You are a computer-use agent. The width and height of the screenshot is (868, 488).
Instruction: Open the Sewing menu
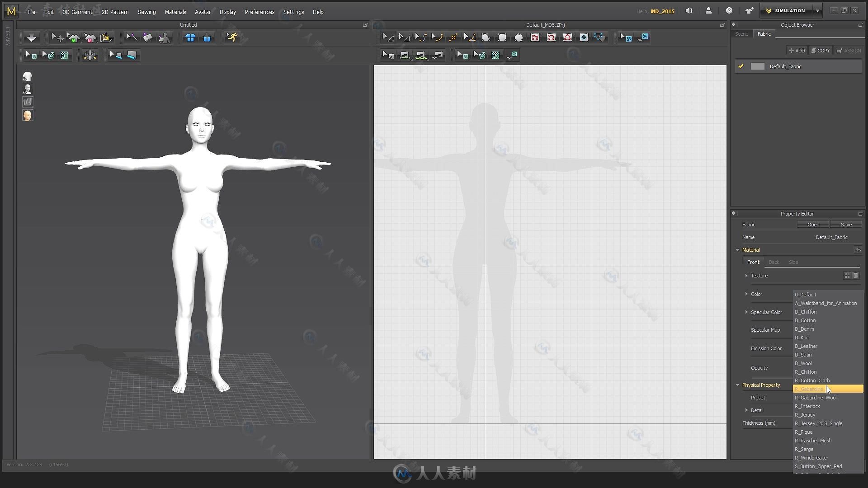coord(147,12)
